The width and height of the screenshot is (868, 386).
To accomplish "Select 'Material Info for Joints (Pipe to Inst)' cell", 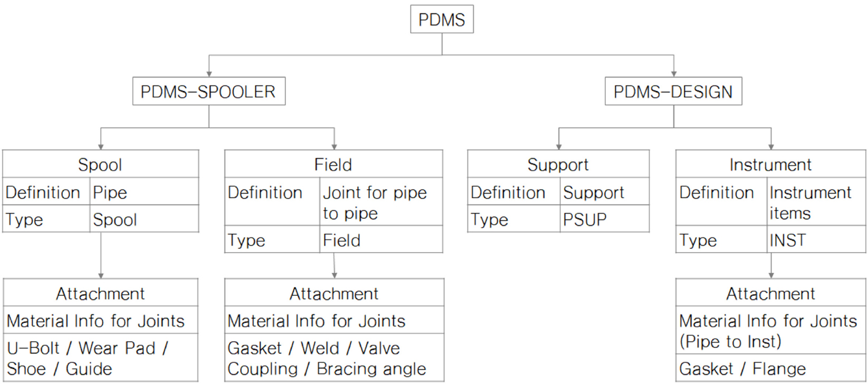I will (770, 330).
